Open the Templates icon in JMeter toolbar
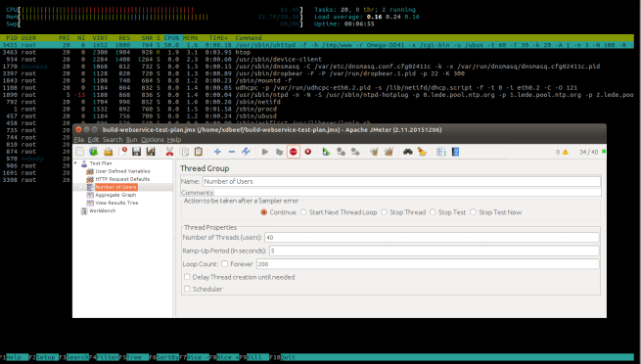This screenshot has height=364, width=641. click(x=94, y=152)
